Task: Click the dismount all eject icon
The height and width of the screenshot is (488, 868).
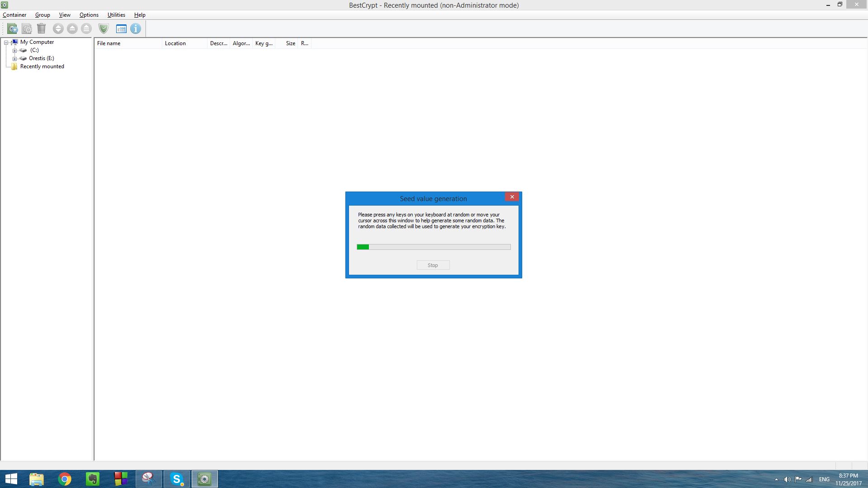Action: point(86,29)
